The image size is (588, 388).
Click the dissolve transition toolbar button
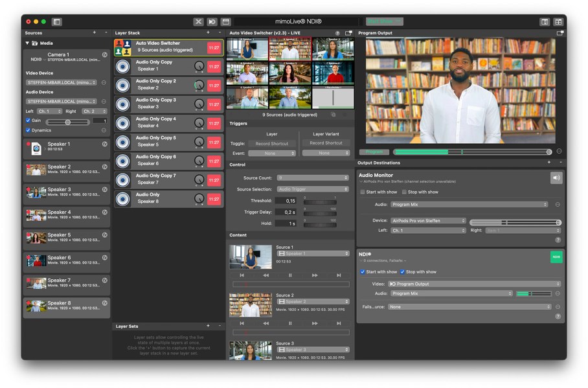(212, 22)
